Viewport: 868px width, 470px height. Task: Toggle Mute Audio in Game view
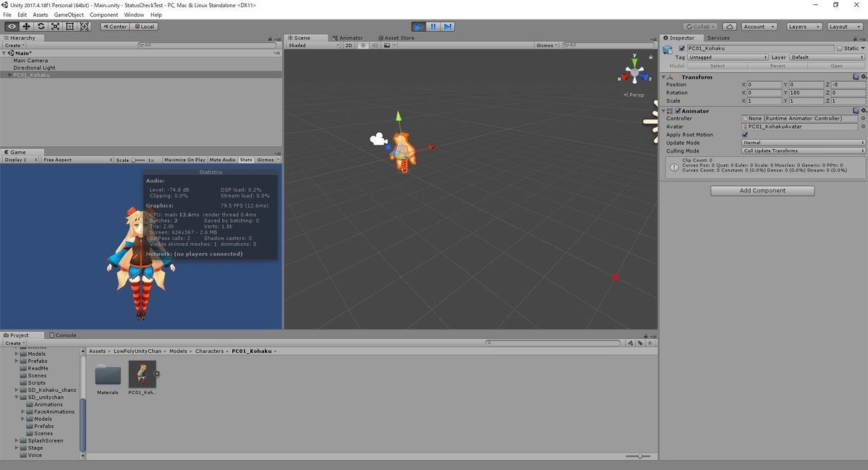tap(222, 160)
